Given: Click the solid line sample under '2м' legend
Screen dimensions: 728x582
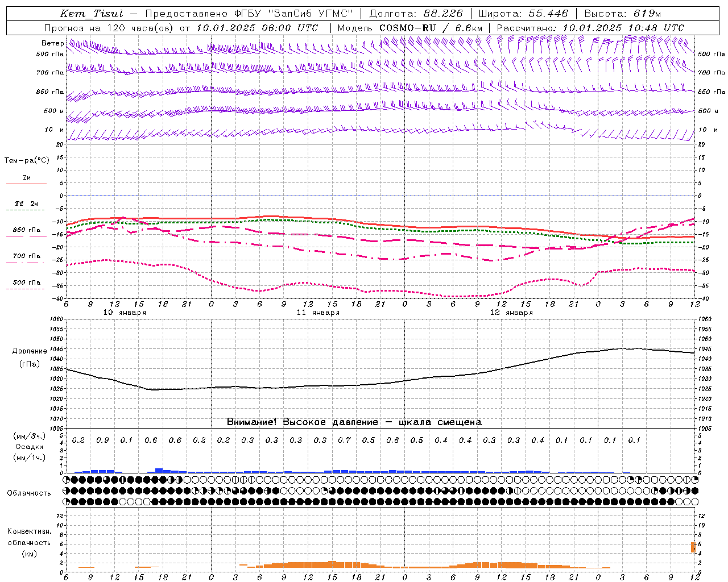Looking at the screenshot, I should tap(26, 184).
